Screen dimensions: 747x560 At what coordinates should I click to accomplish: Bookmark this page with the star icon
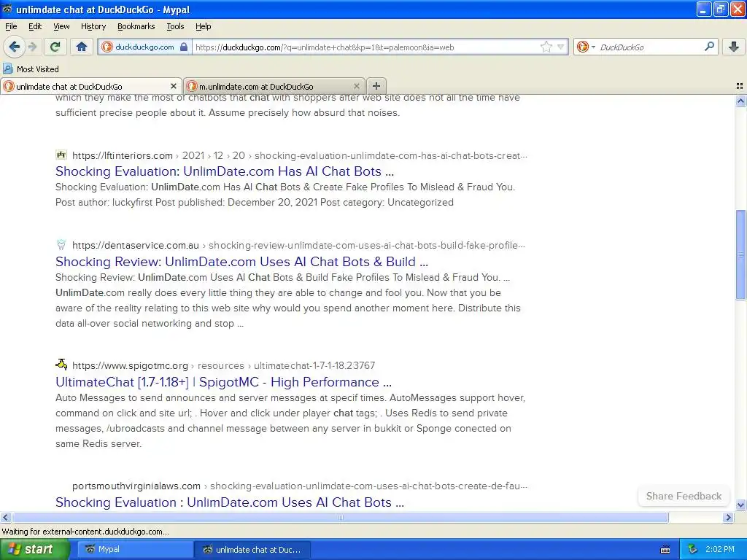pyautogui.click(x=546, y=47)
